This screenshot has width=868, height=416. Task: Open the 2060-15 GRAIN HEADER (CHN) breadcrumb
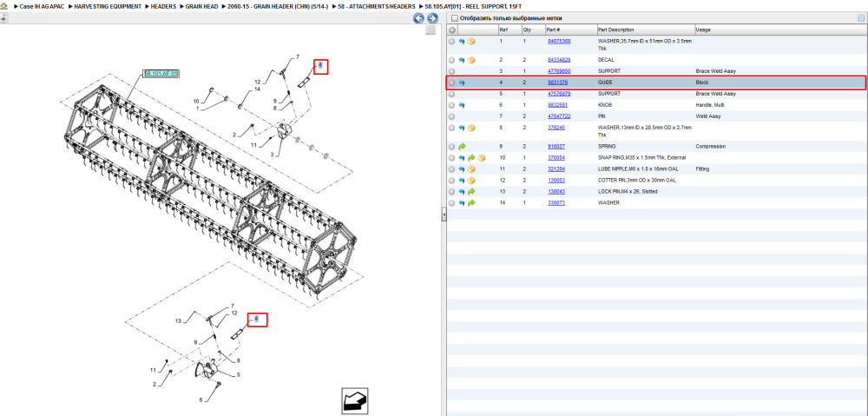278,6
